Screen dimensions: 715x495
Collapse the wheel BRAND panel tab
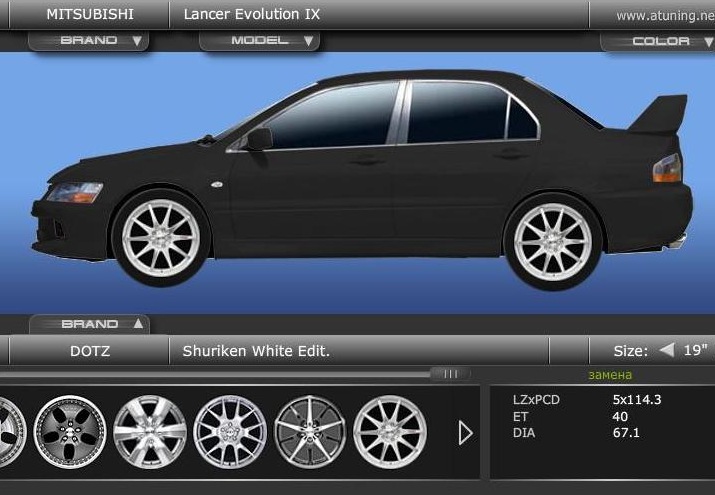tap(89, 324)
